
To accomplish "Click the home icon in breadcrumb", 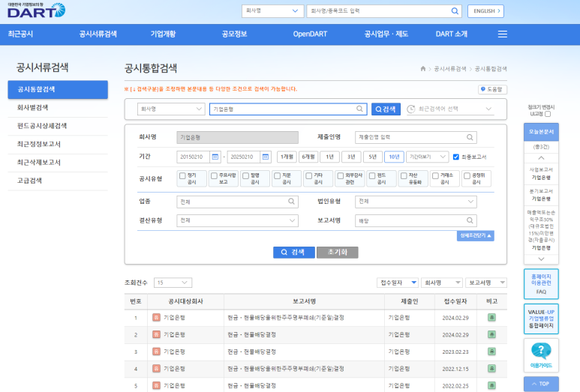I will click(423, 69).
